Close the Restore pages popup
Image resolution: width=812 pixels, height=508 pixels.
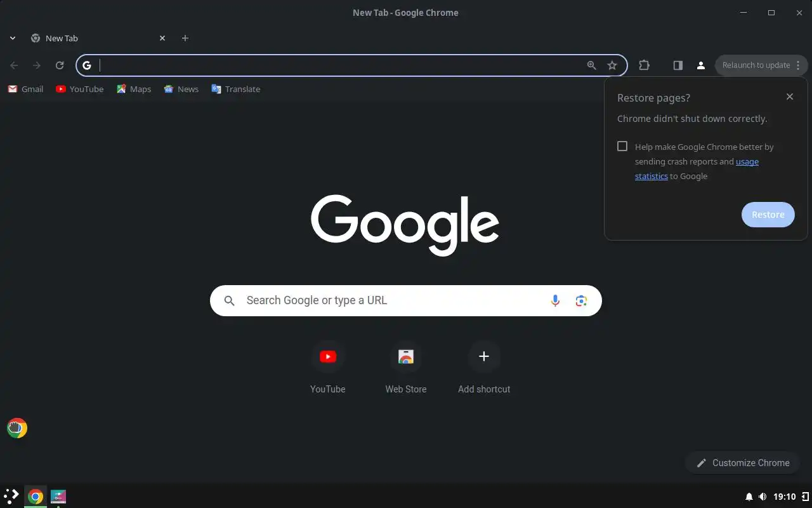[790, 97]
